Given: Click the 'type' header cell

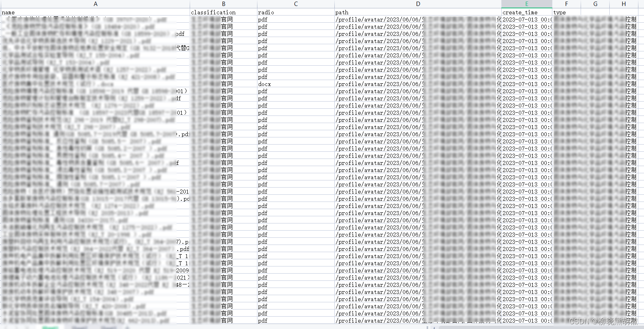Looking at the screenshot, I should coord(566,12).
